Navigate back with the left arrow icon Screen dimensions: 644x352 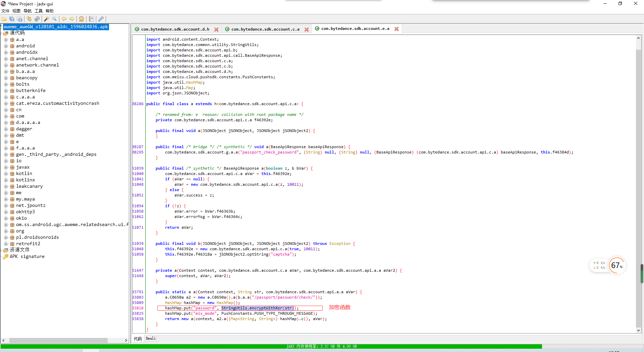coord(64,19)
